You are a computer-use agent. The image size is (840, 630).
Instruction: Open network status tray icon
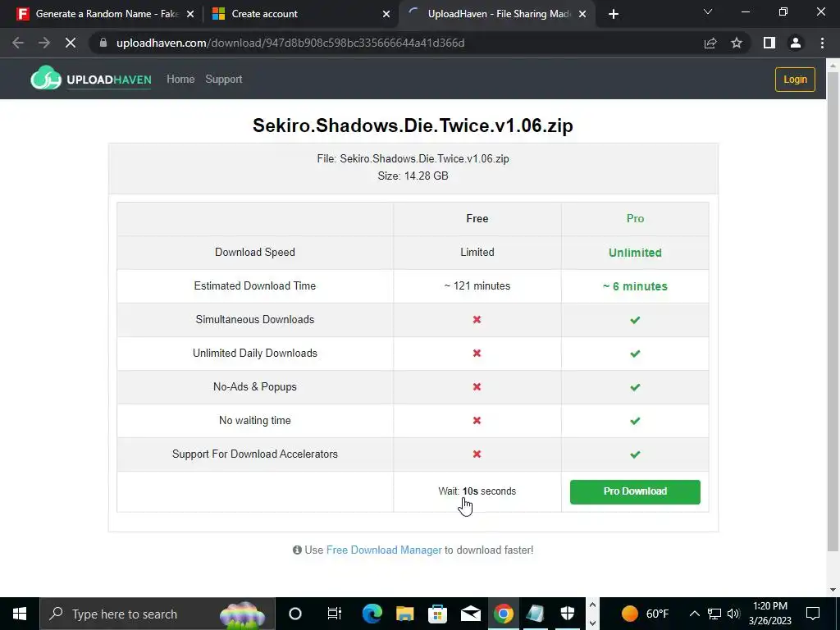coord(714,614)
